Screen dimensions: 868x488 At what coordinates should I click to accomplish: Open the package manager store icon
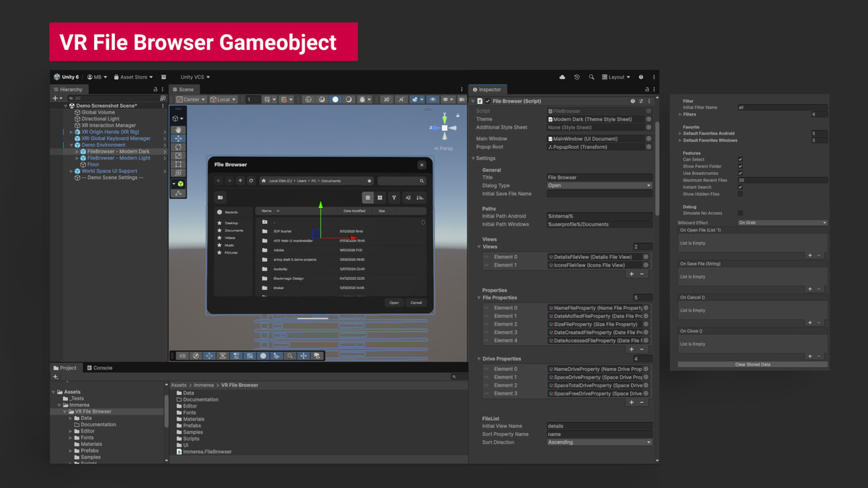pos(163,77)
